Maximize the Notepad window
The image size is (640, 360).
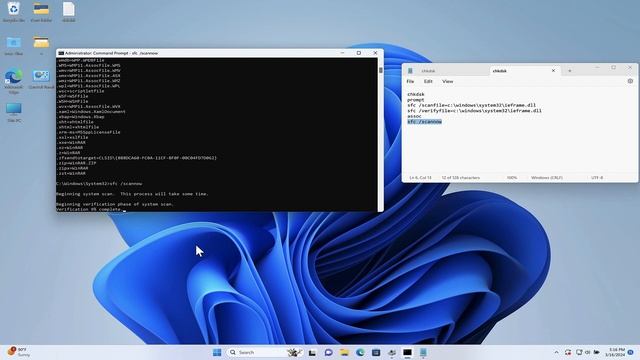[613, 67]
